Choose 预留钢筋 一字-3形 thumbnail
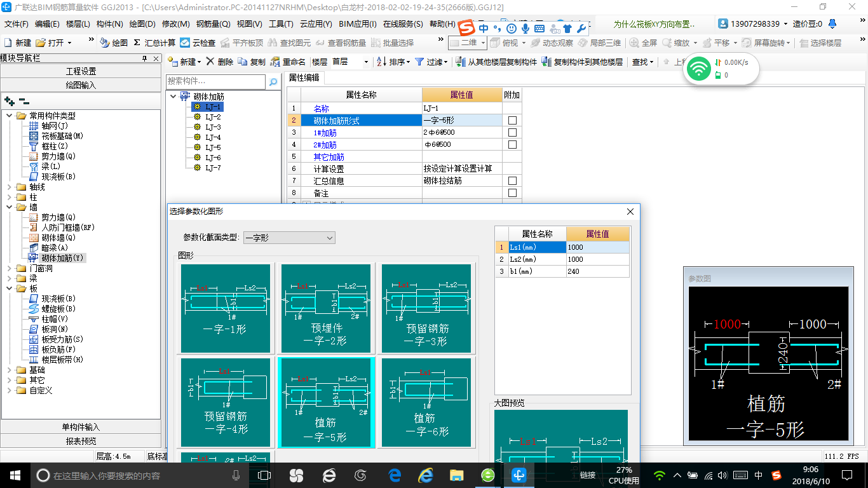The width and height of the screenshot is (868, 488). tap(426, 308)
